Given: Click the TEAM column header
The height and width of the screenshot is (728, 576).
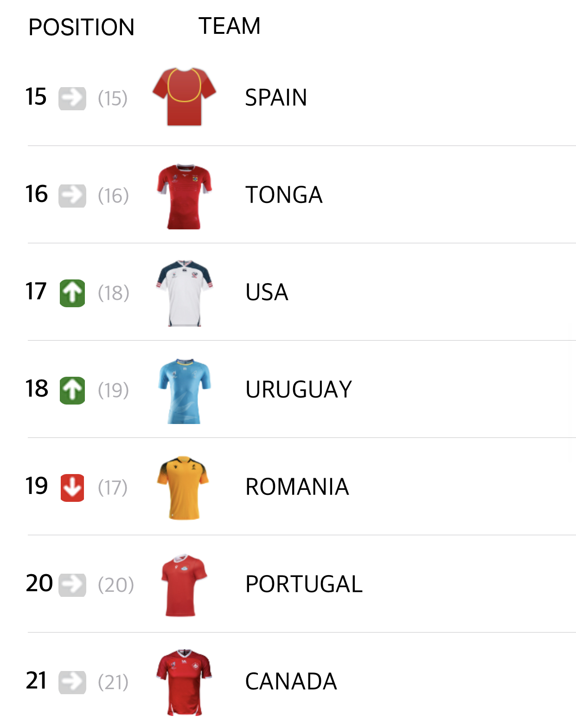Looking at the screenshot, I should pyautogui.click(x=230, y=26).
